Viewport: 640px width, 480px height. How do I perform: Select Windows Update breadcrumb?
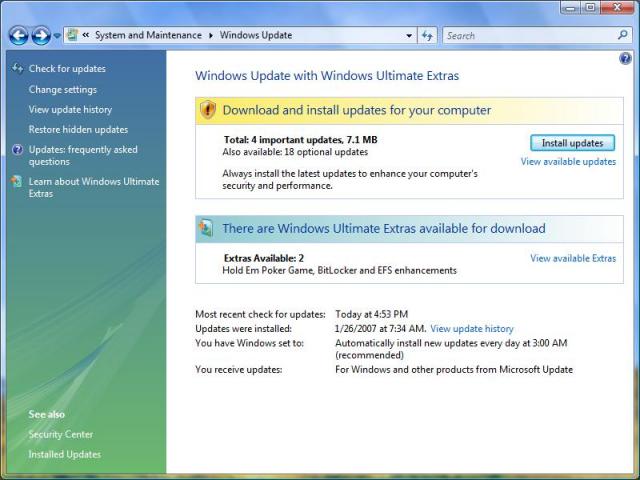click(256, 35)
